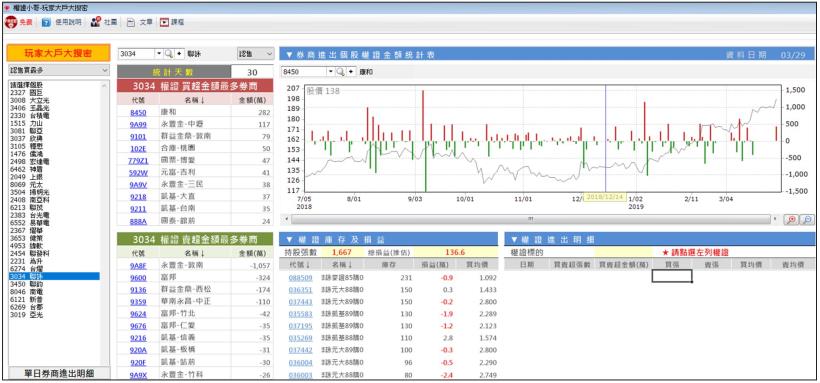Click the red zoom-in icon below the chart
Viewport: 820px width, 383px height.
click(791, 219)
